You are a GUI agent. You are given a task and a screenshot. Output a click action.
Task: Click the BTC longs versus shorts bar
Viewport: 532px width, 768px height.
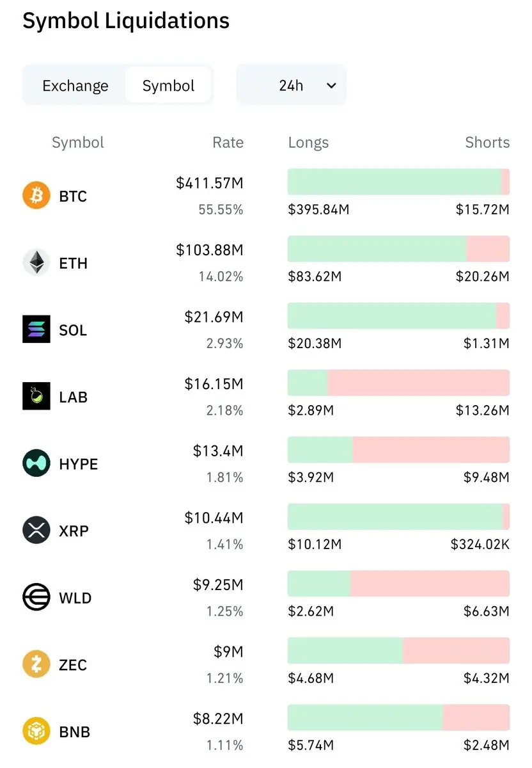click(398, 182)
